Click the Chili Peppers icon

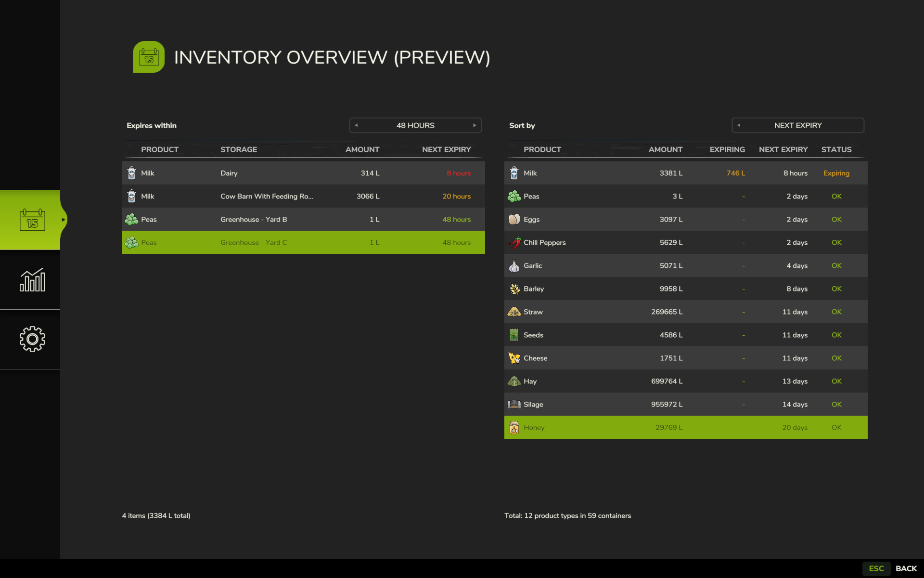pos(514,242)
